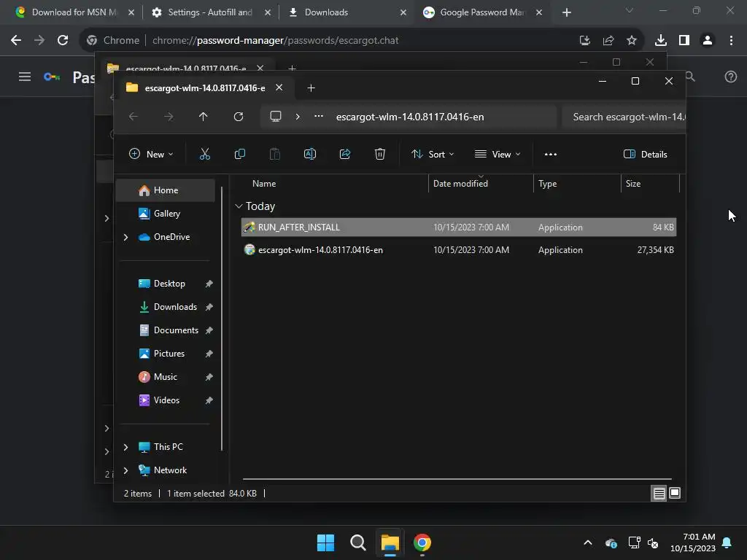Switch to large thumbnails view in status bar
The height and width of the screenshot is (560, 747).
(x=675, y=494)
